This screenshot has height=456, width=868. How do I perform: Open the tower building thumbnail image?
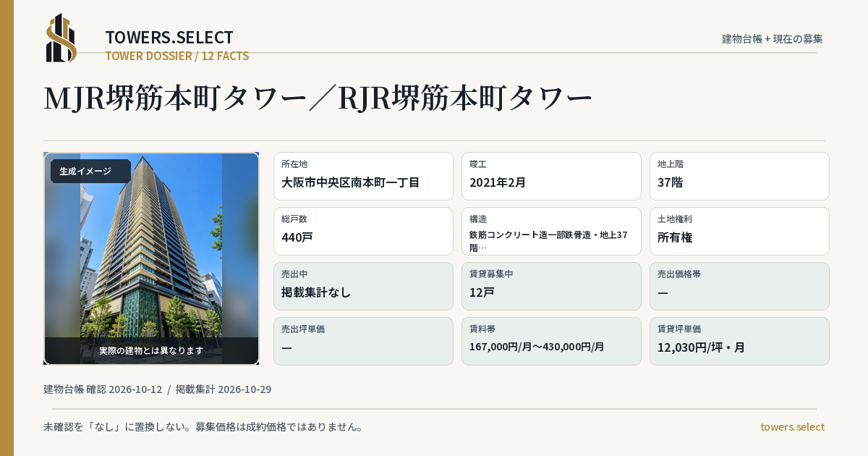coord(151,258)
